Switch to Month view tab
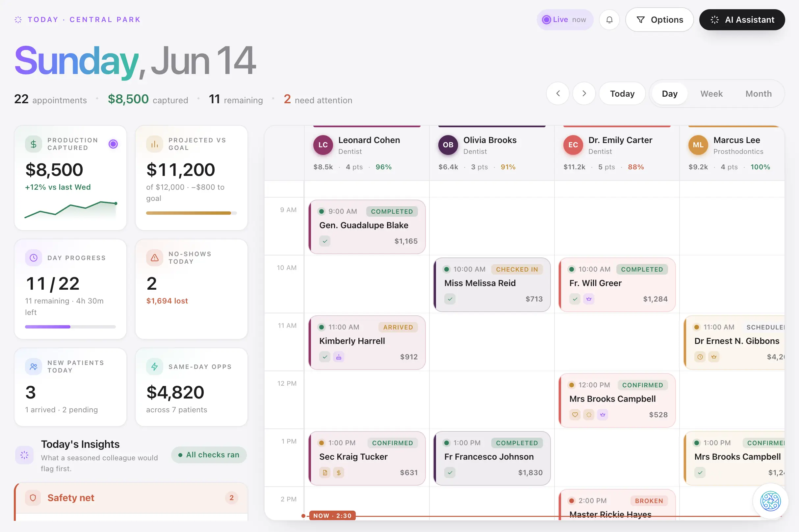 [x=758, y=93]
